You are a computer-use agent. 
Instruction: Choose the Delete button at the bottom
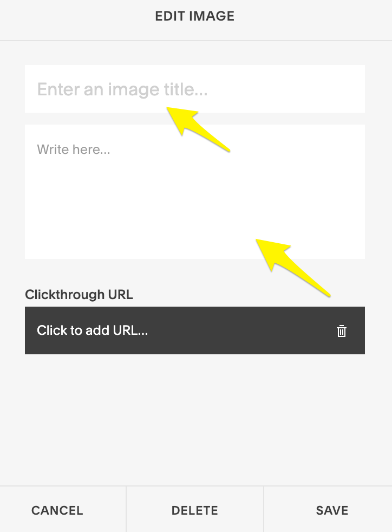pyautogui.click(x=194, y=510)
